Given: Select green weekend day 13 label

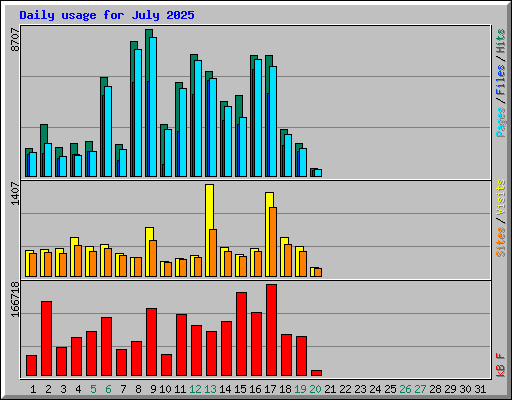Looking at the screenshot, I should pos(210,389).
